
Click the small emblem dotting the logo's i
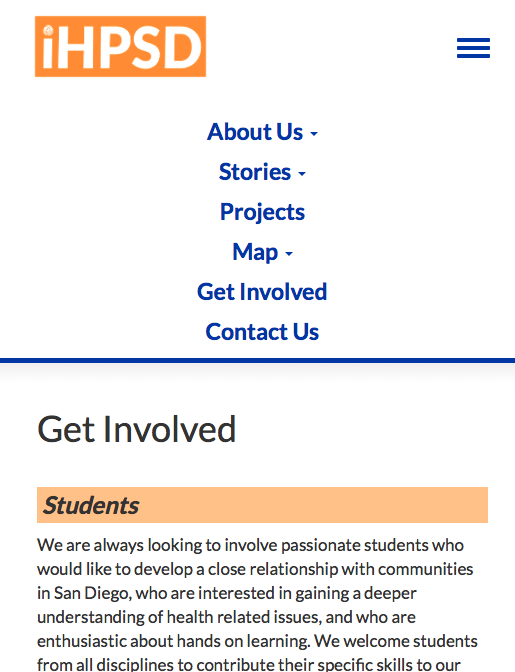pos(48,30)
